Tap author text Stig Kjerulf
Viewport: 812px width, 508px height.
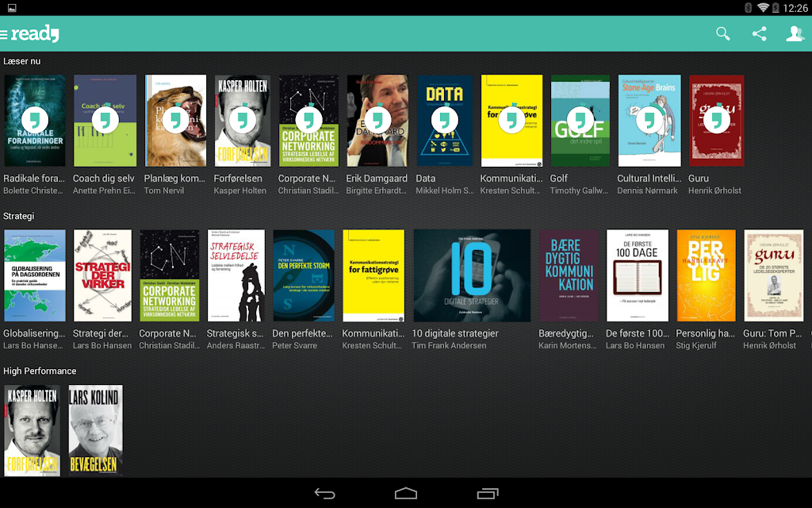coord(696,346)
